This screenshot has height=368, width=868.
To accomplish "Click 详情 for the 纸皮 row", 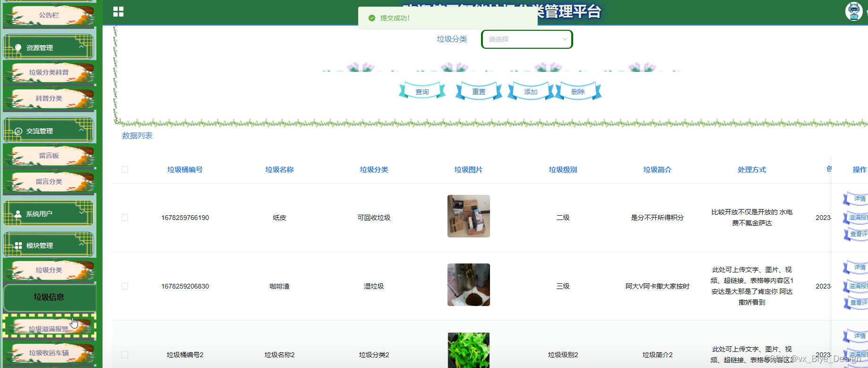I will tap(856, 199).
